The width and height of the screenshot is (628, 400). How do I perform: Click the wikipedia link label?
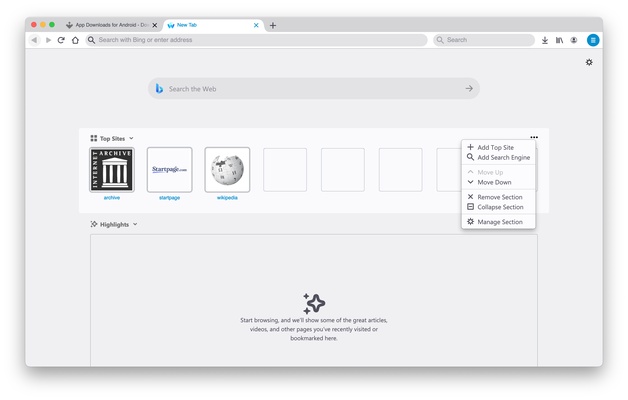point(227,198)
